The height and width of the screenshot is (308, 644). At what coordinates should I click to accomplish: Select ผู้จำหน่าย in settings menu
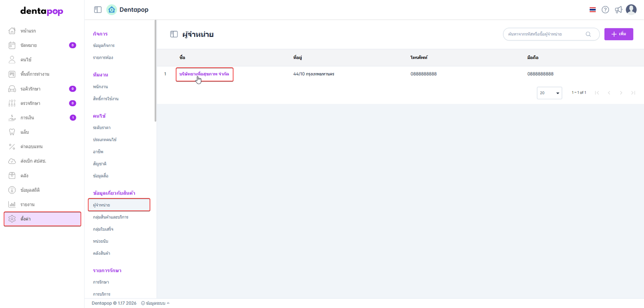tap(119, 205)
